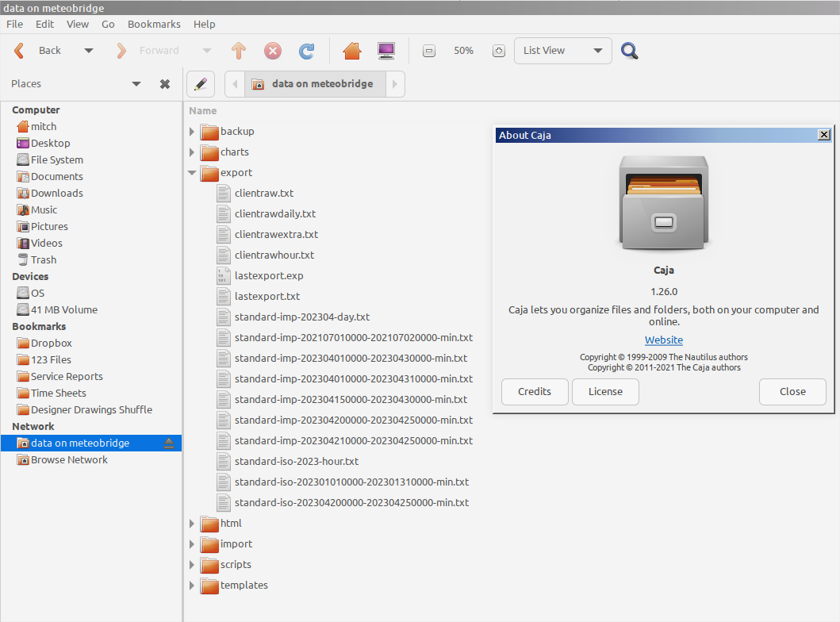Expand the charts folder

click(192, 152)
